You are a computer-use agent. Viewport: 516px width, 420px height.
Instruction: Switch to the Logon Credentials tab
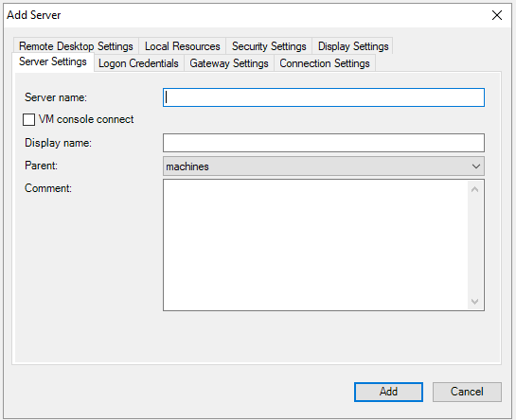point(138,63)
